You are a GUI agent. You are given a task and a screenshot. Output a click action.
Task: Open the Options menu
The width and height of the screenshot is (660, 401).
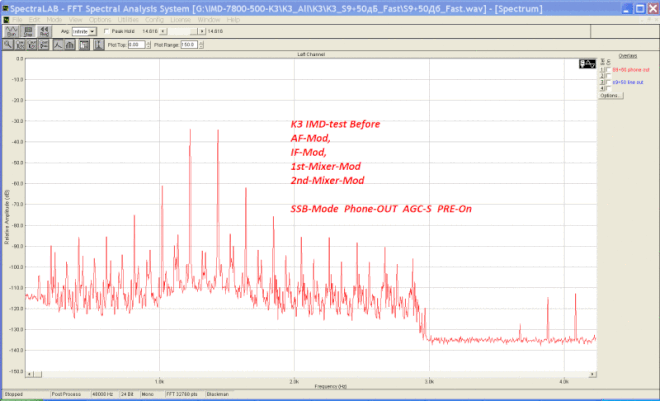100,20
